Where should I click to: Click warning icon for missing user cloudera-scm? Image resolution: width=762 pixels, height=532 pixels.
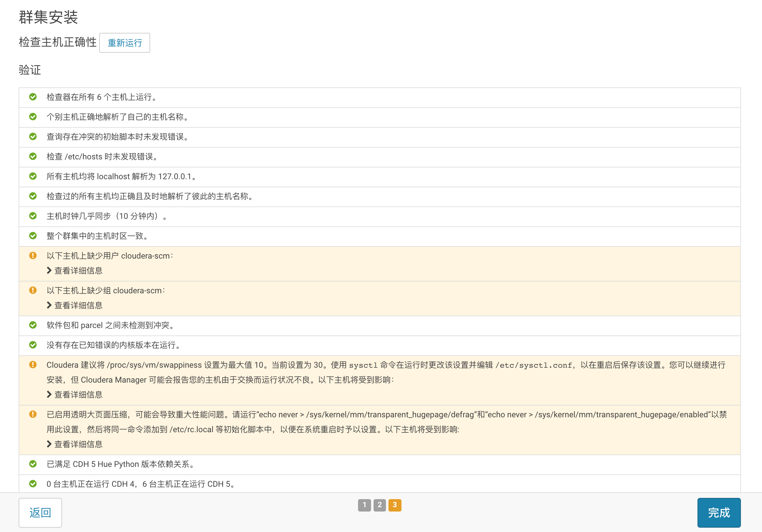(33, 255)
